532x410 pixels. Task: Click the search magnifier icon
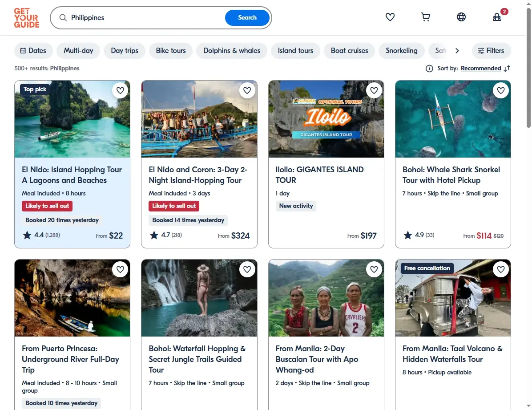[x=63, y=18]
